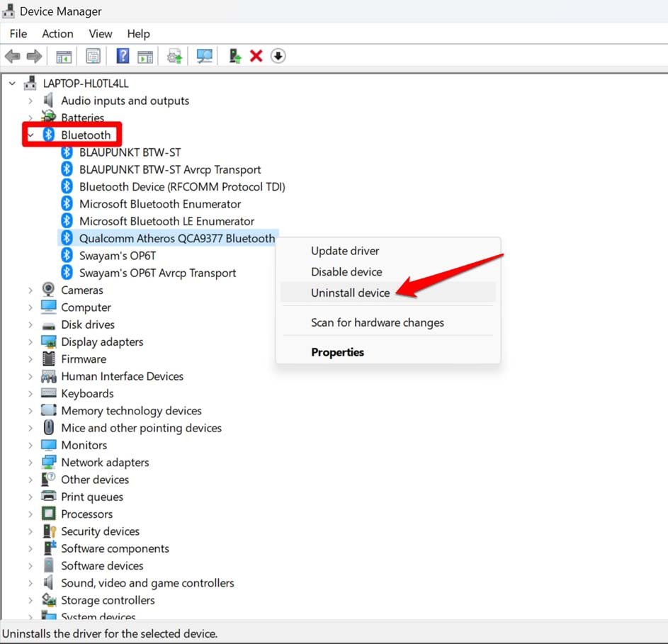Click the Add legacy hardware toolbar icon
The height and width of the screenshot is (644, 668).
[234, 56]
